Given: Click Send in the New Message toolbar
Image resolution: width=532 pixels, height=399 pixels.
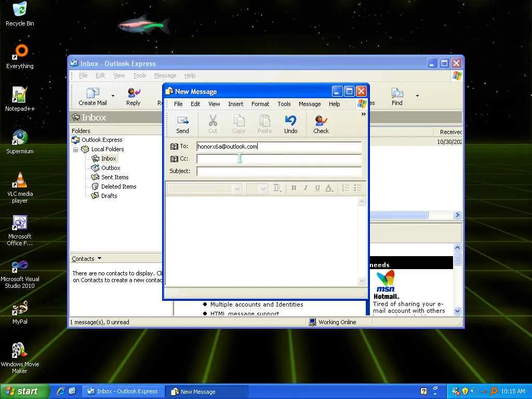Looking at the screenshot, I should coord(182,125).
